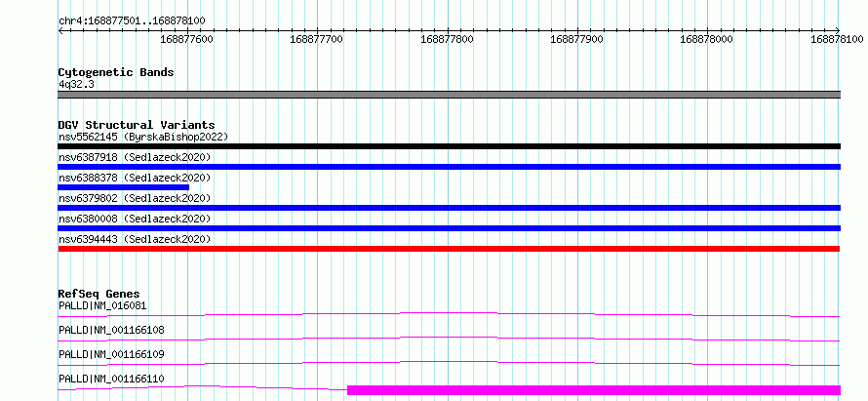Image resolution: width=868 pixels, height=401 pixels.
Task: Click the nsv5562145 (ByrskaBishop2022) label
Action: (x=143, y=137)
